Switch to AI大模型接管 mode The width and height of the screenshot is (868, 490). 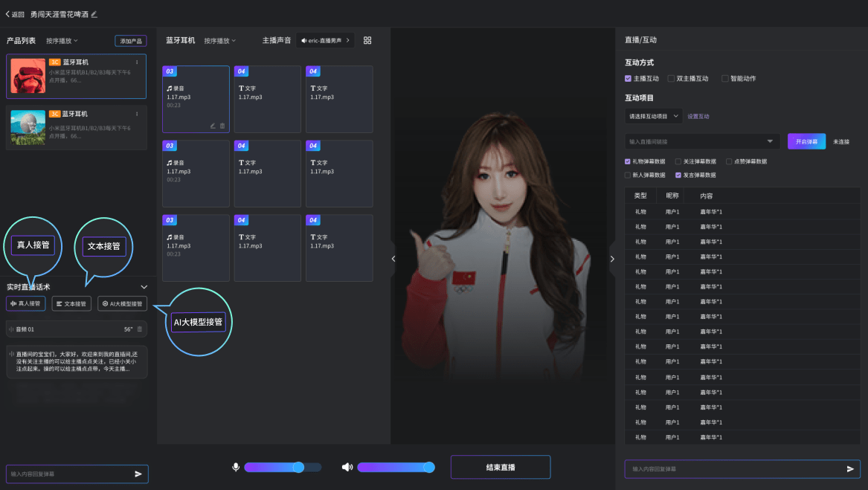coord(122,303)
